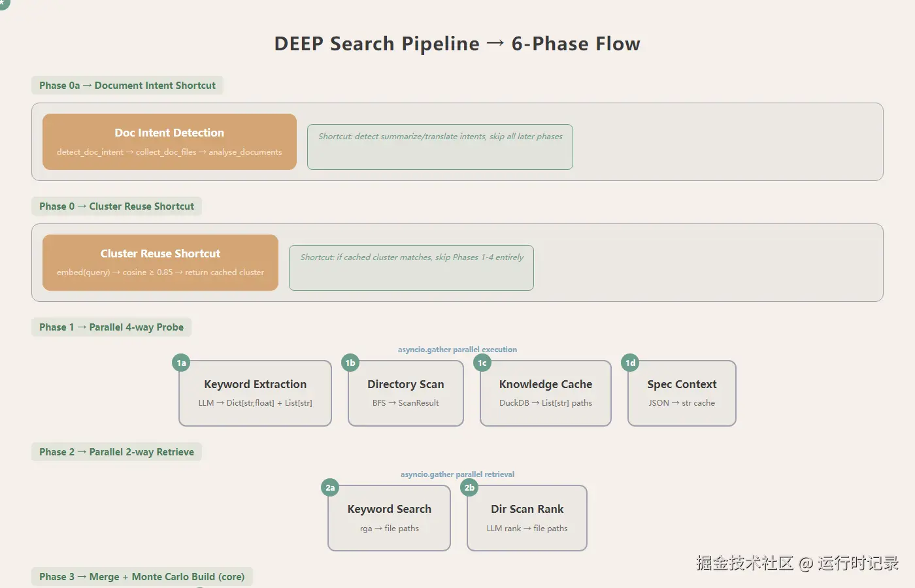Click the 2a step badge
The image size is (915, 588).
[x=330, y=487]
